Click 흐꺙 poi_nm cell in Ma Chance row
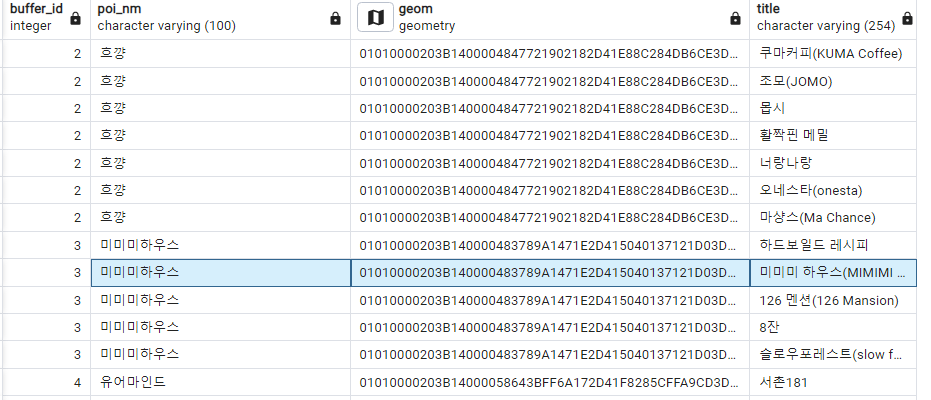 pos(220,217)
